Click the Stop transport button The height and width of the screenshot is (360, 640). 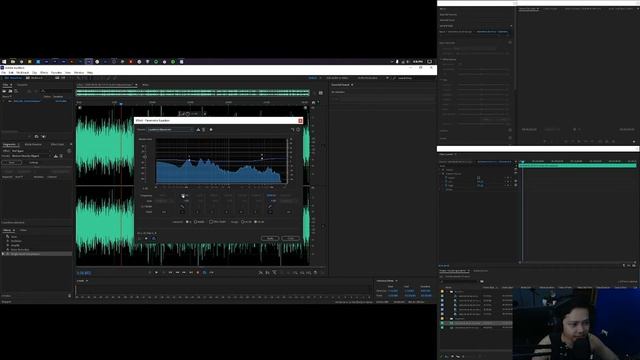pos(149,272)
